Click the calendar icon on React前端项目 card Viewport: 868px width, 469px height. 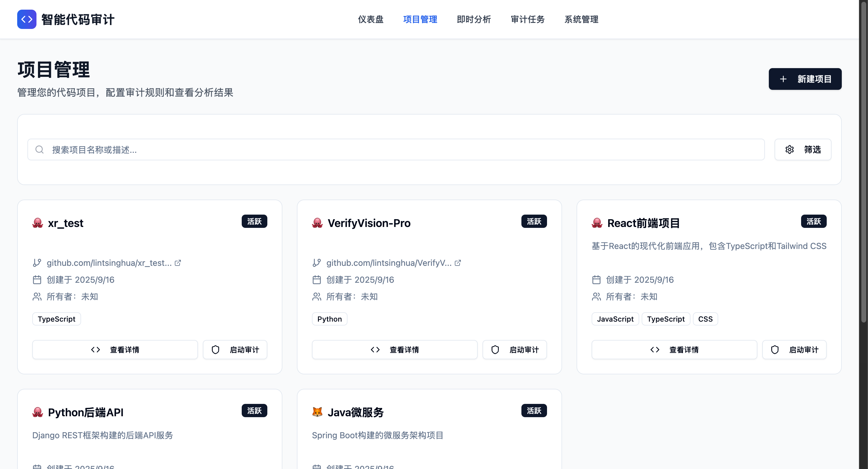596,279
